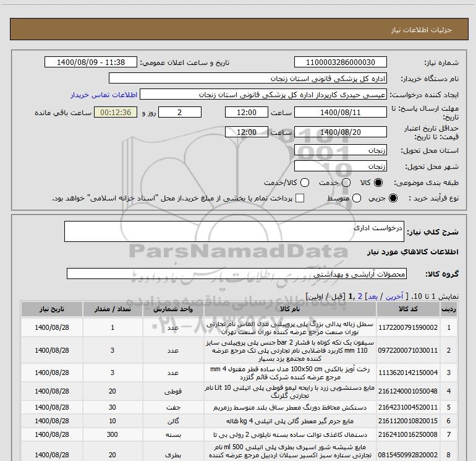Click item code 2161240001050048
Image resolution: width=476 pixels, height=461 pixels.
tap(408, 391)
